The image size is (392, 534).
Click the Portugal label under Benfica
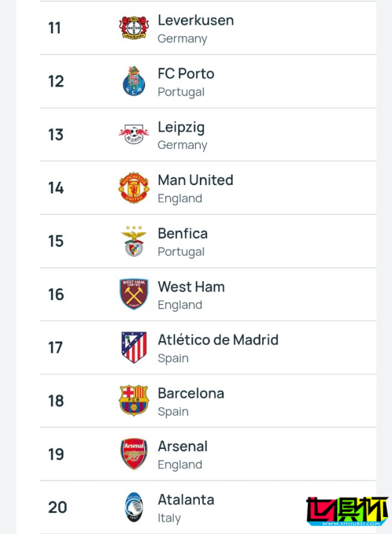pyautogui.click(x=181, y=252)
